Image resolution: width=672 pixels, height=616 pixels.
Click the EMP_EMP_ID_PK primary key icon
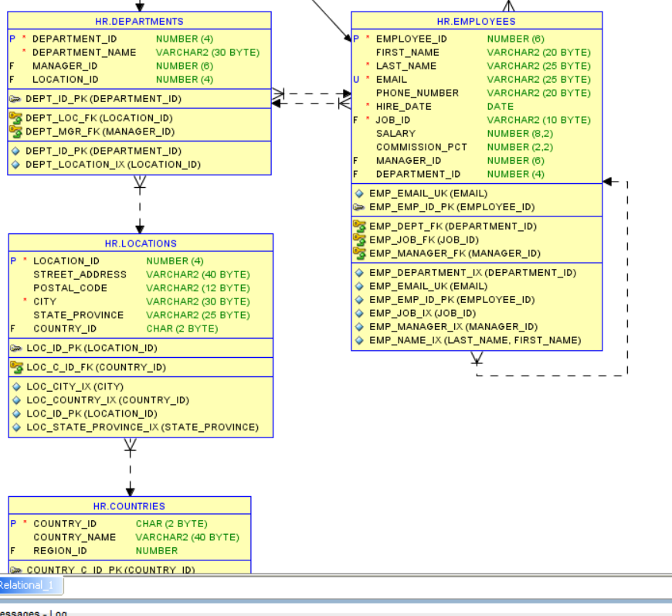359,207
